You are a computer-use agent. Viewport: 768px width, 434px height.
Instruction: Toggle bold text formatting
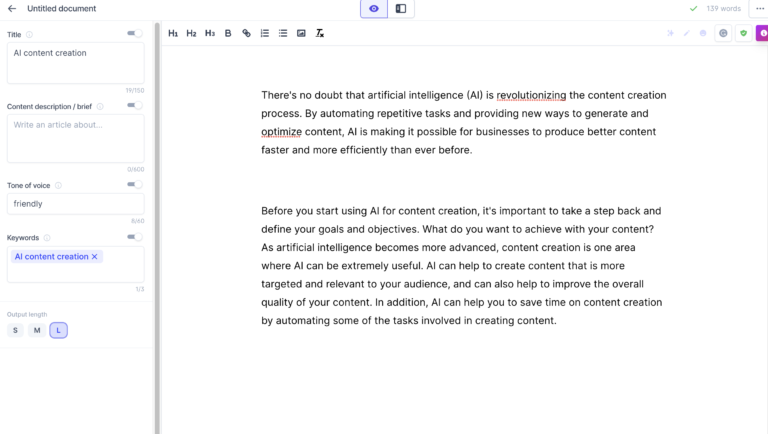[x=228, y=33]
